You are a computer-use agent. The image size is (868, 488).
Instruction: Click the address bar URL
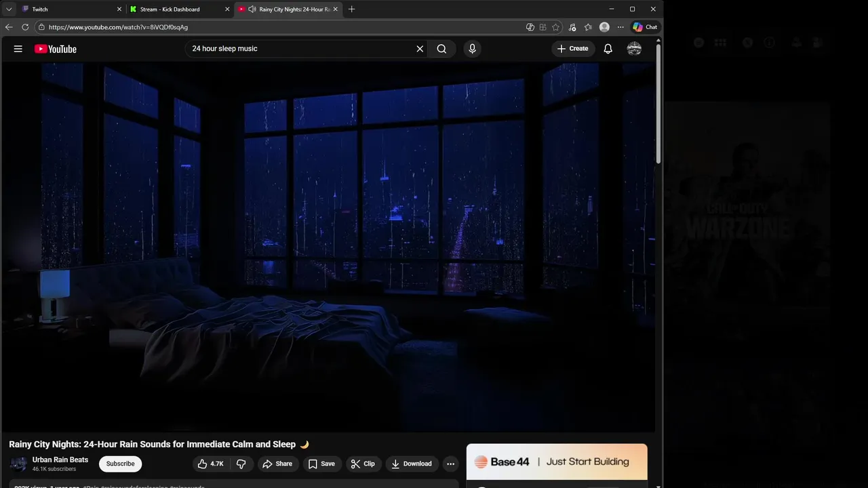(118, 27)
